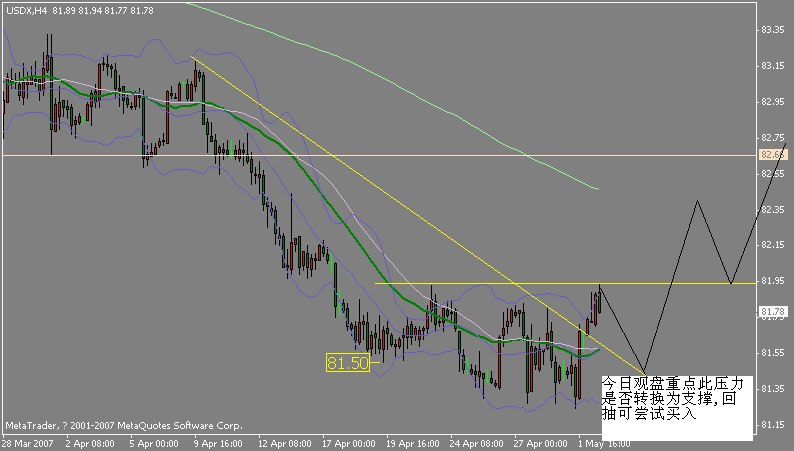
Task: Click the 17 Apr 00:00 time label
Action: (348, 444)
